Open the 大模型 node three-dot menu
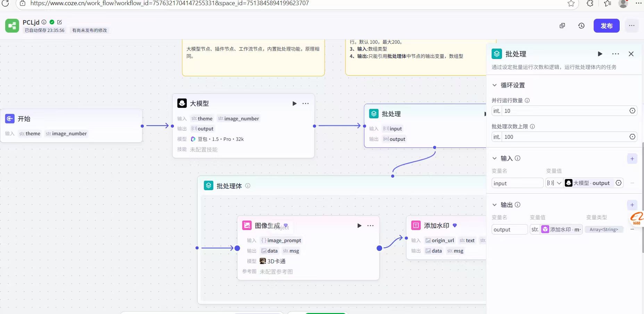644x314 pixels. click(x=306, y=103)
